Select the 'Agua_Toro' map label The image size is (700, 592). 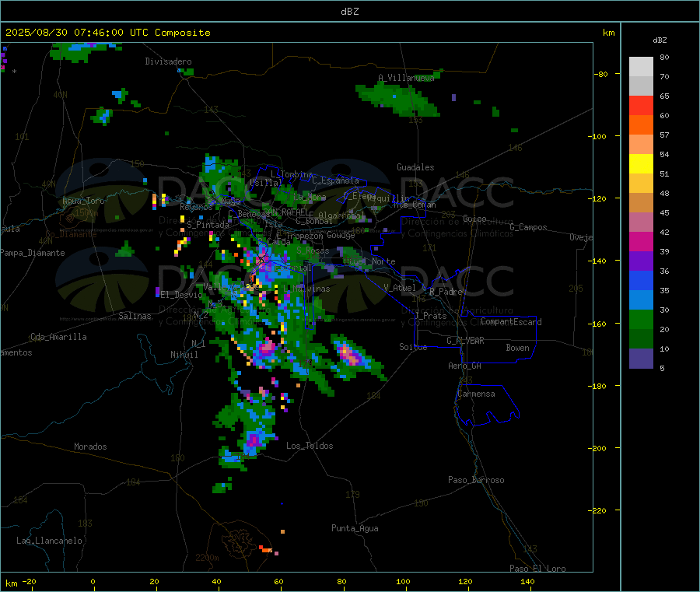[x=83, y=201]
